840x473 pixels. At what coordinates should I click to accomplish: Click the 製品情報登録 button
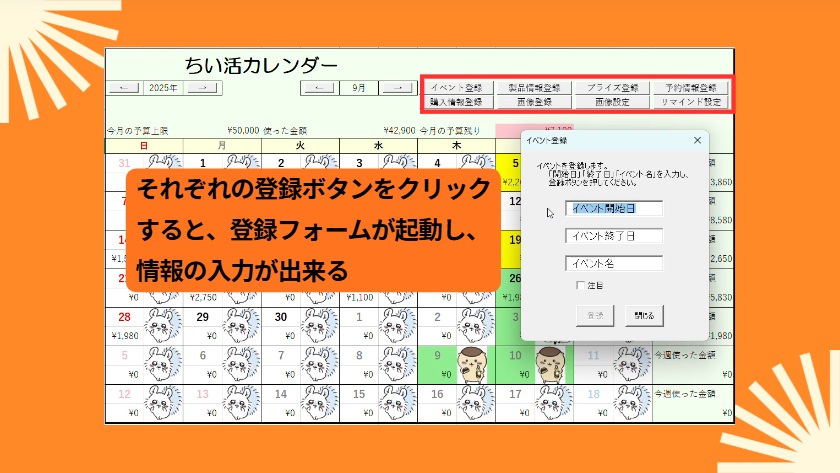tap(534, 88)
